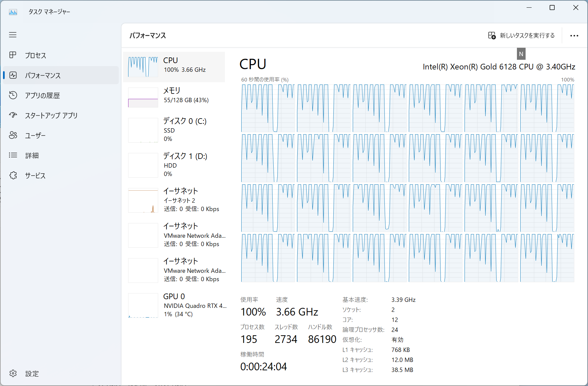Select the プロセス (Processes) icon in sidebar

pos(13,55)
